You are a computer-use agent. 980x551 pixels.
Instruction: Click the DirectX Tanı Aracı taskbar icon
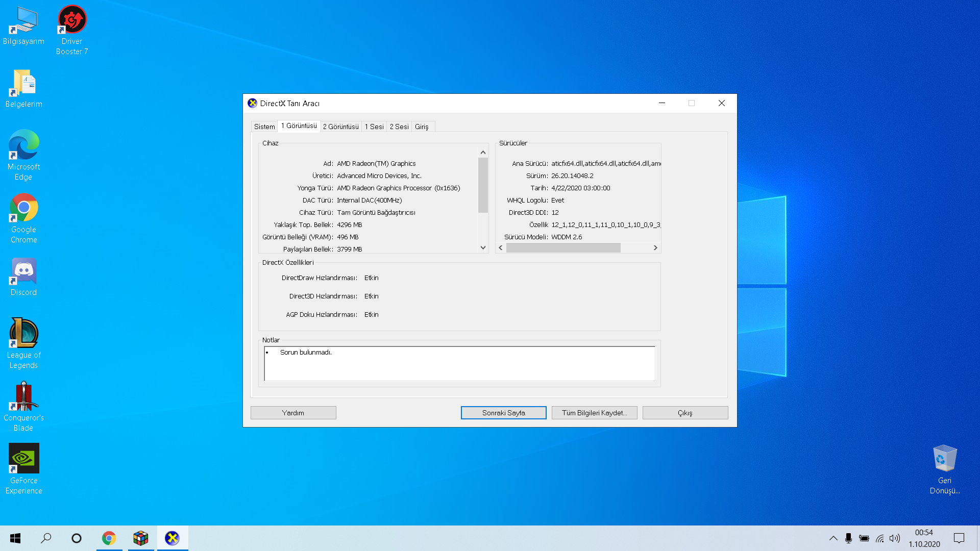[172, 538]
